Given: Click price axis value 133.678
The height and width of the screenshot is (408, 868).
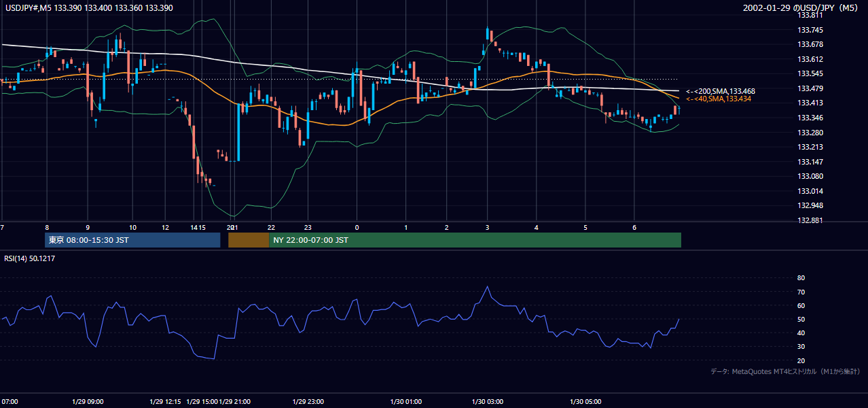Looking at the screenshot, I should coord(810,44).
